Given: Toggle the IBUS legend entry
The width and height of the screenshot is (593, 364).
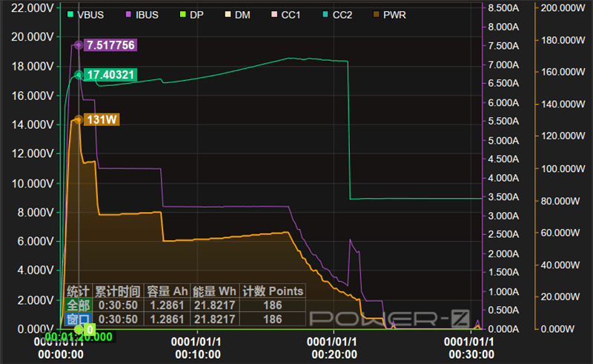Looking at the screenshot, I should [x=142, y=15].
